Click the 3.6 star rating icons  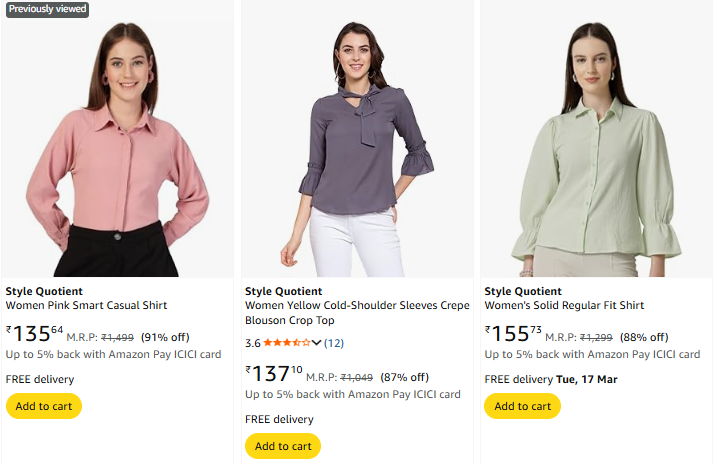pos(287,343)
